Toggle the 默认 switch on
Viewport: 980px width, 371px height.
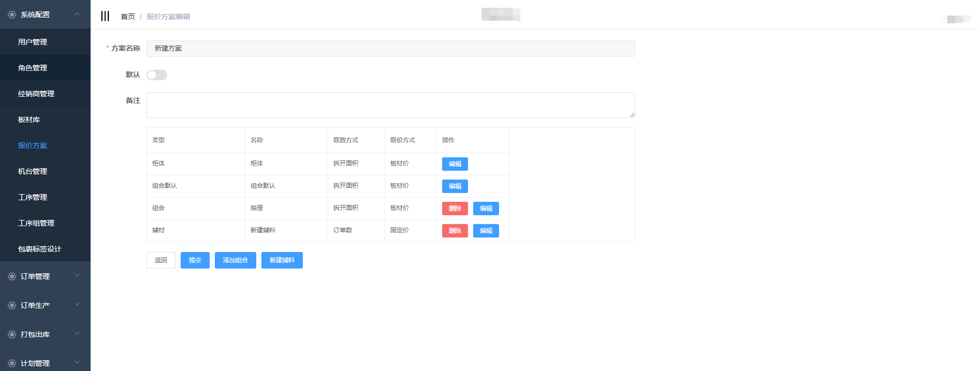point(156,75)
